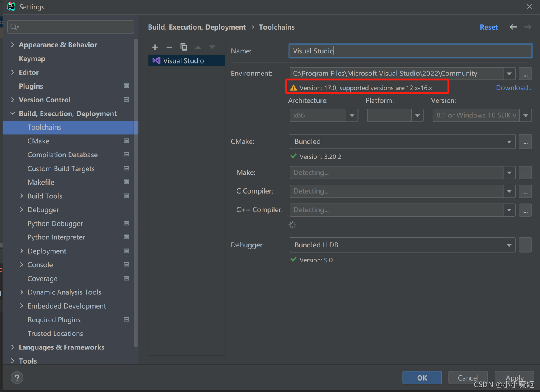The width and height of the screenshot is (540, 392).
Task: Browse for CMake executable with ellipsis button
Action: tap(525, 141)
